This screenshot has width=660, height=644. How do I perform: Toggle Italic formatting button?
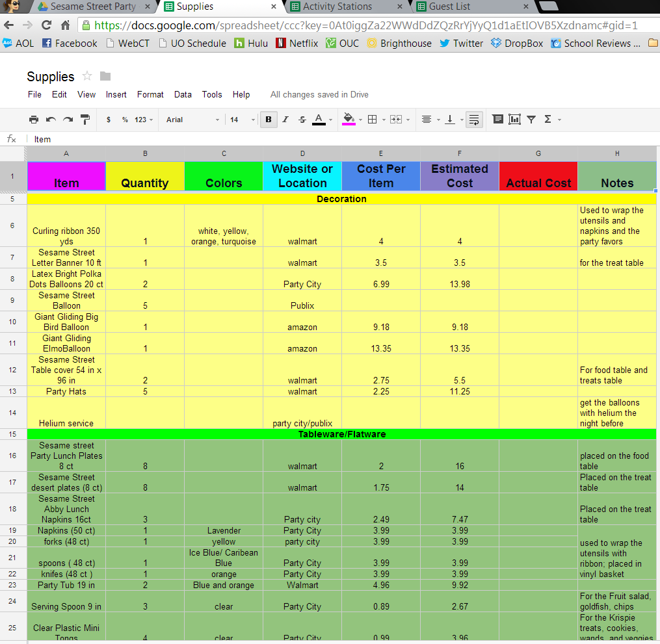pos(285,120)
